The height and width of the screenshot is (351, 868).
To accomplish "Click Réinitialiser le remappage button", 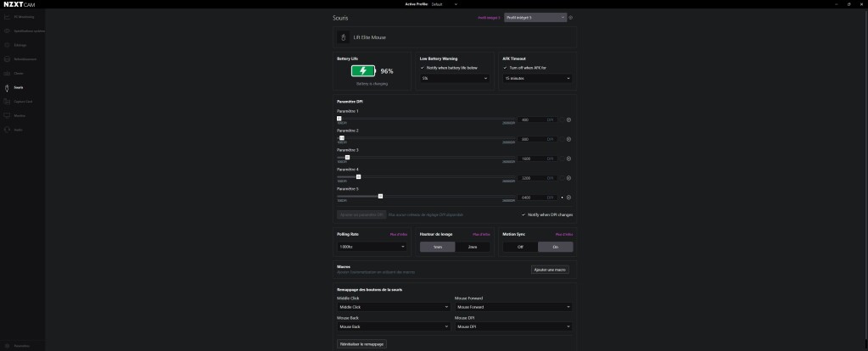I will tap(362, 344).
